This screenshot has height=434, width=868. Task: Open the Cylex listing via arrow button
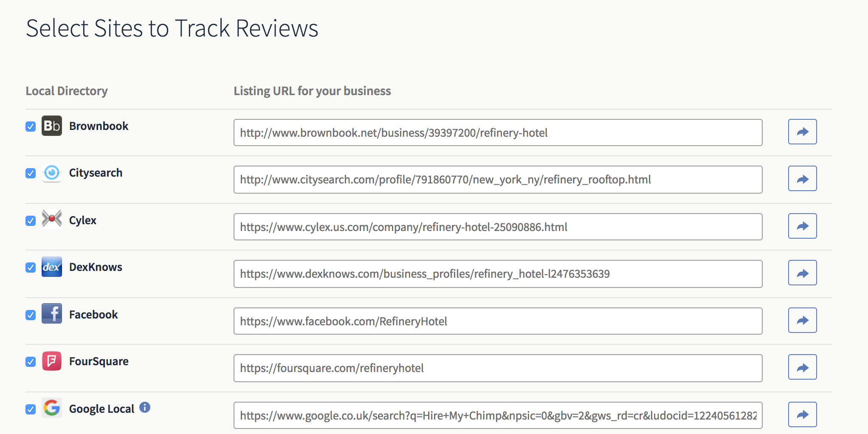coord(802,226)
